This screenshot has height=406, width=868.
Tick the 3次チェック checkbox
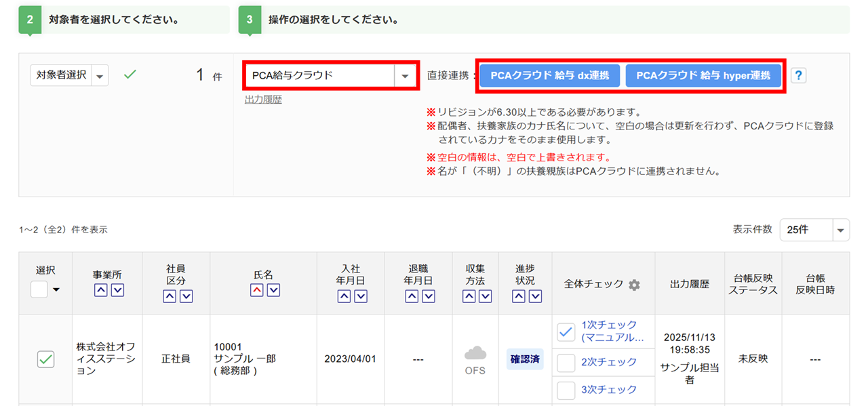(x=566, y=390)
